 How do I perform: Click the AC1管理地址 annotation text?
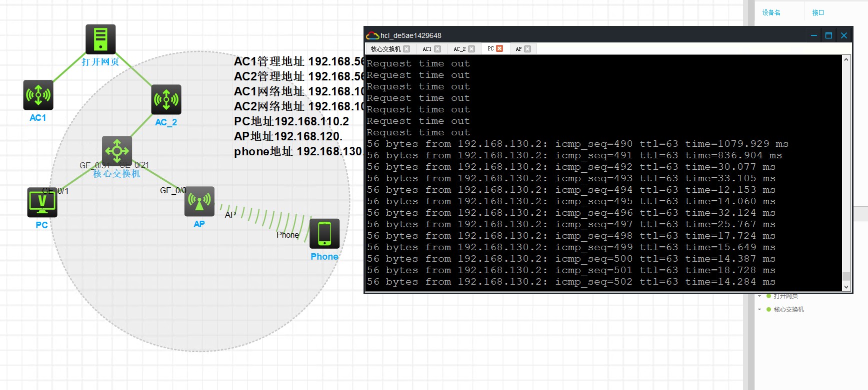point(298,61)
